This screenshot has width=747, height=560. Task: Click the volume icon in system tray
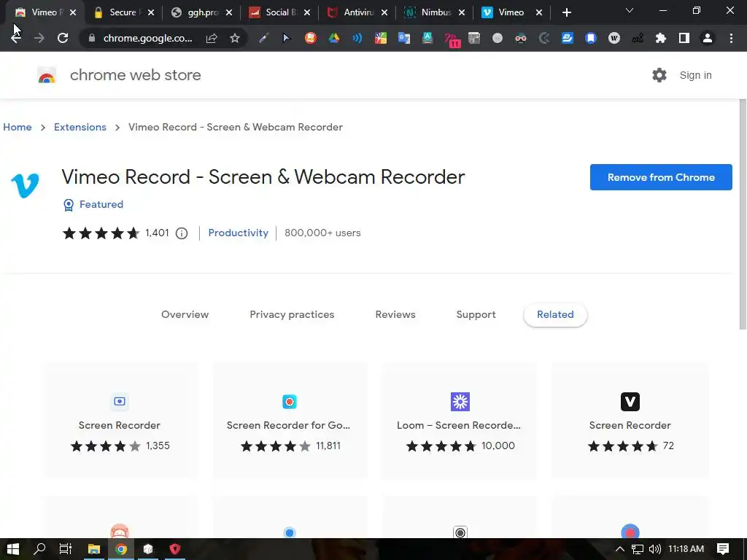pos(655,549)
